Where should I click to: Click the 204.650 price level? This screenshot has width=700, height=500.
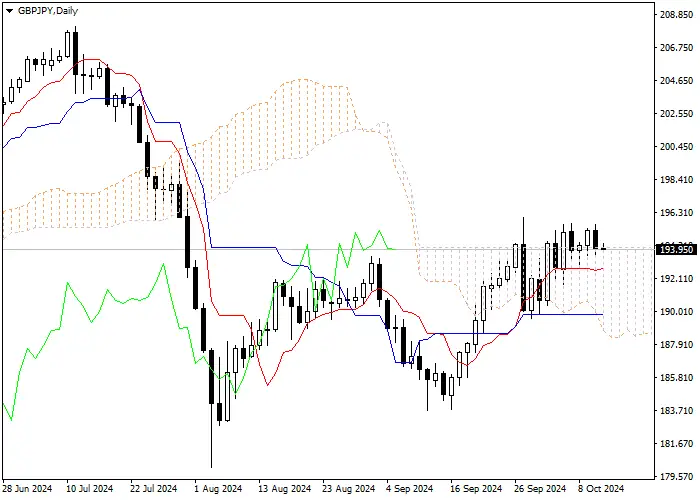[676, 81]
